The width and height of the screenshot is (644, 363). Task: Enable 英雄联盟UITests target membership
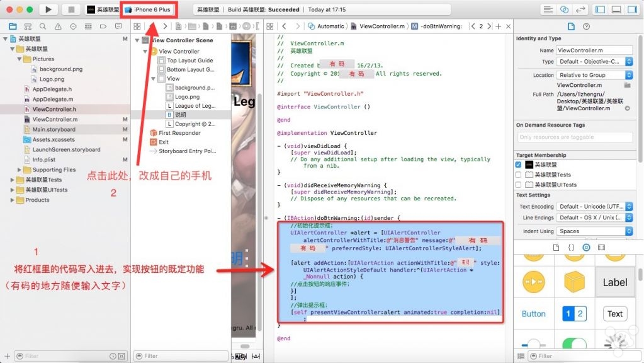click(518, 185)
